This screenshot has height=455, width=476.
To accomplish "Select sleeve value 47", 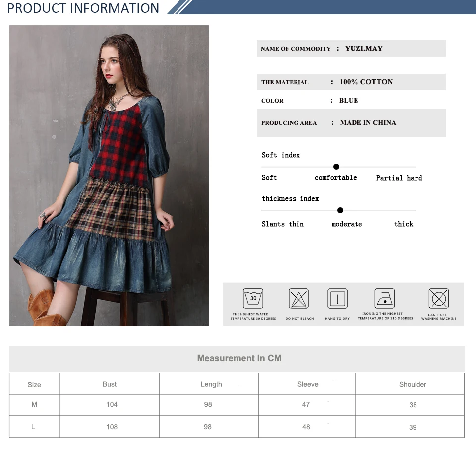I will pyautogui.click(x=306, y=404).
